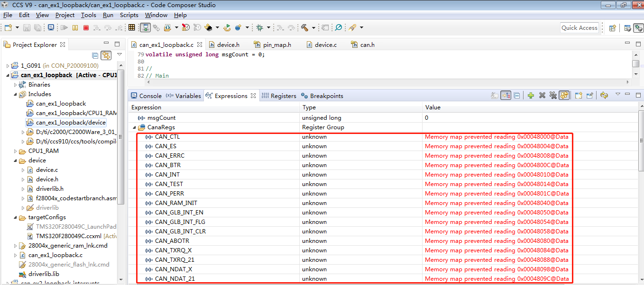
Task: Click Remove selected expression X icon
Action: [542, 95]
